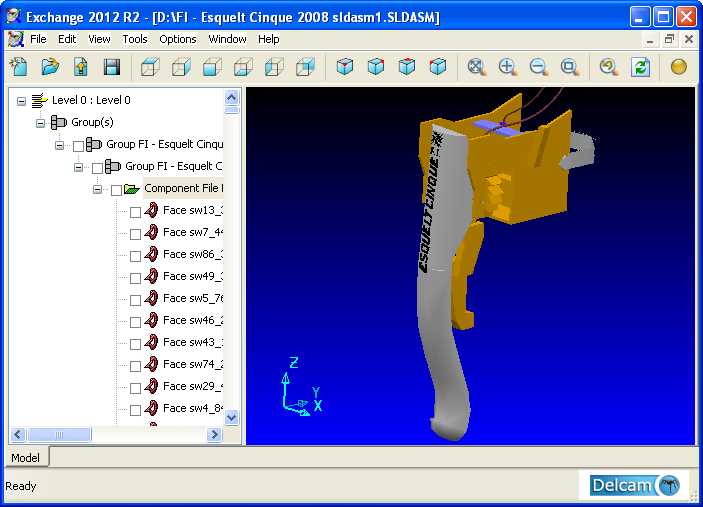
Task: Choose the second isometric view cube icon
Action: [x=376, y=67]
